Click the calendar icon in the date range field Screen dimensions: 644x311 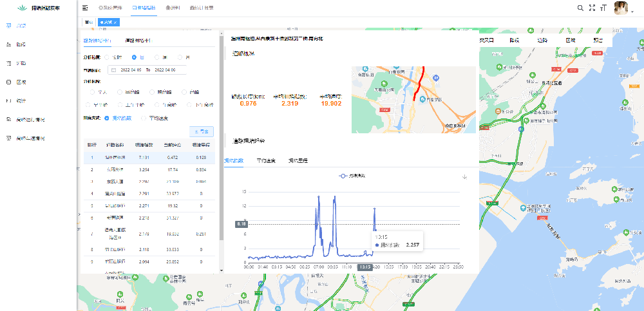114,70
